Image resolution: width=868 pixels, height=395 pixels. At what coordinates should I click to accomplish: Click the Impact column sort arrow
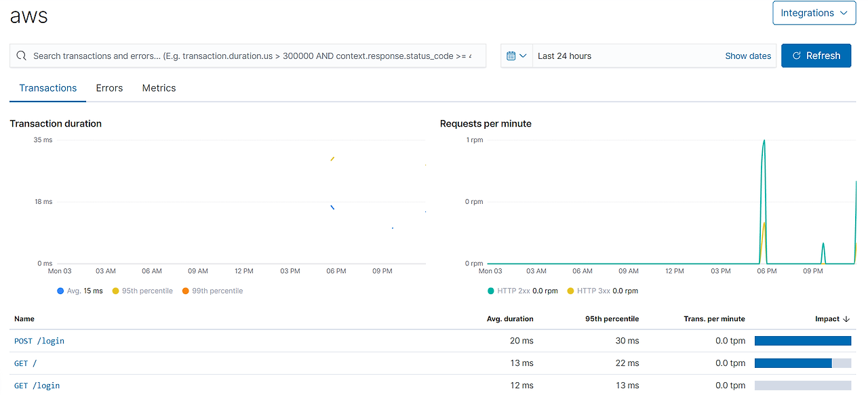click(x=848, y=318)
